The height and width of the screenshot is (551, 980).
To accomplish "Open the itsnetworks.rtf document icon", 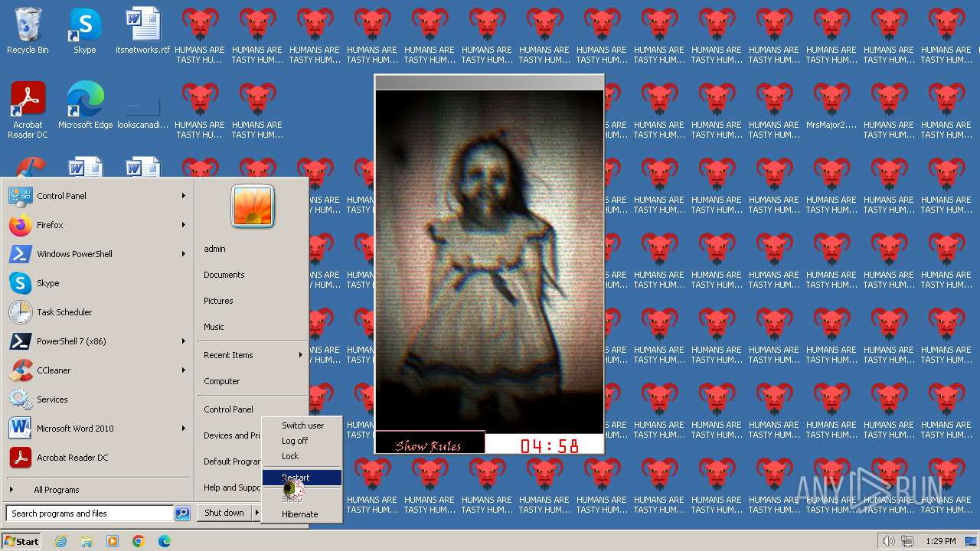I will [142, 31].
